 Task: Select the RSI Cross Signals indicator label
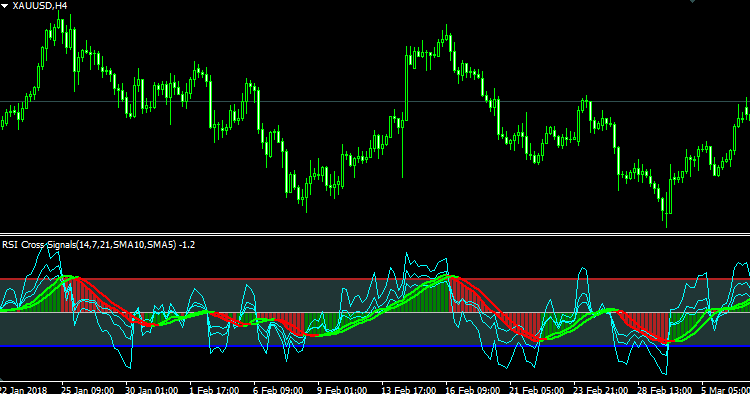[99, 245]
